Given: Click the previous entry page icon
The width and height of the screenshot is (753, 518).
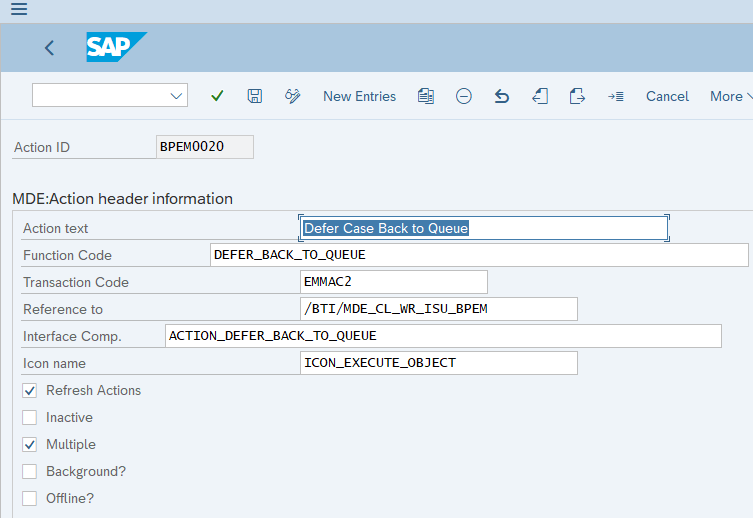Looking at the screenshot, I should [540, 96].
